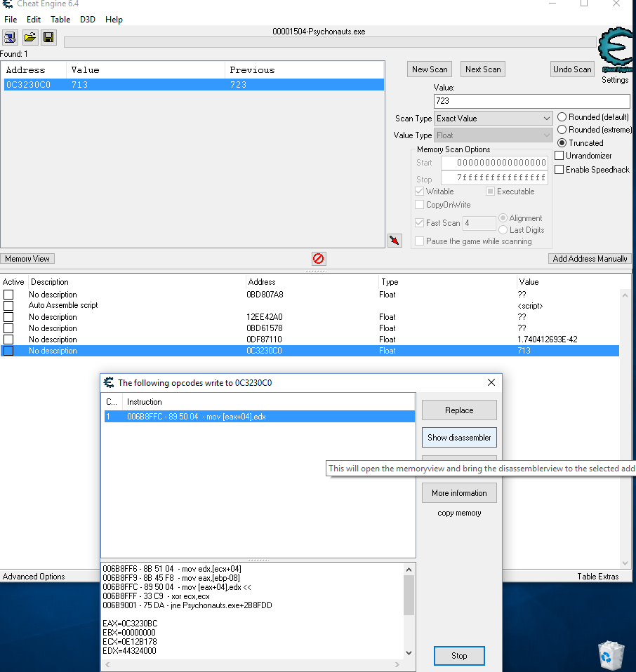Click the red arrow add-to-list icon
This screenshot has width=636, height=672.
(395, 241)
